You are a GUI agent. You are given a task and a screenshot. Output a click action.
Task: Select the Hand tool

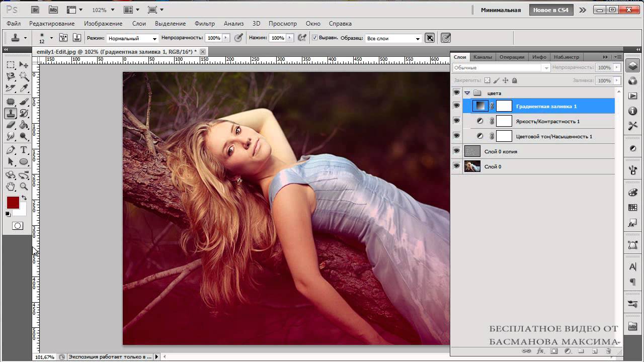[11, 187]
